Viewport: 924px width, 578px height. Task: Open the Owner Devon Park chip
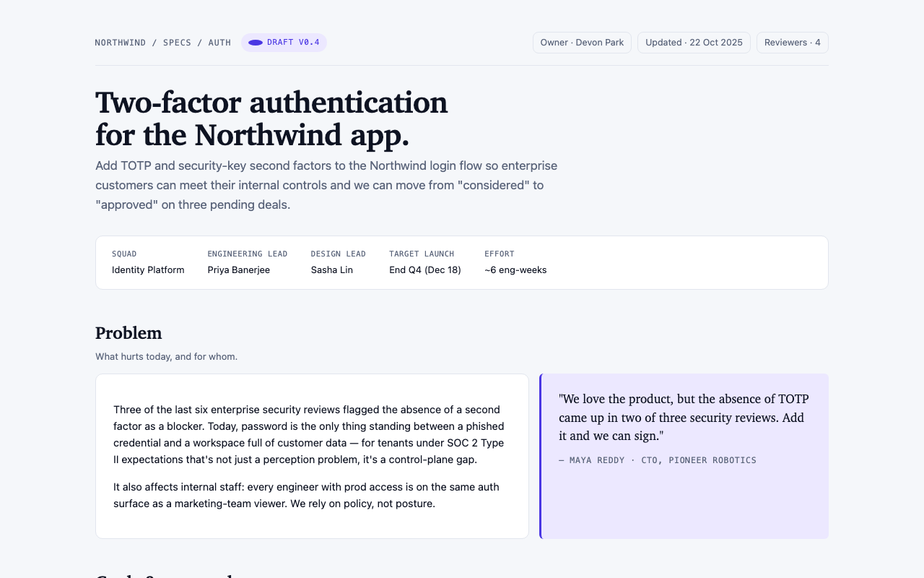(582, 43)
